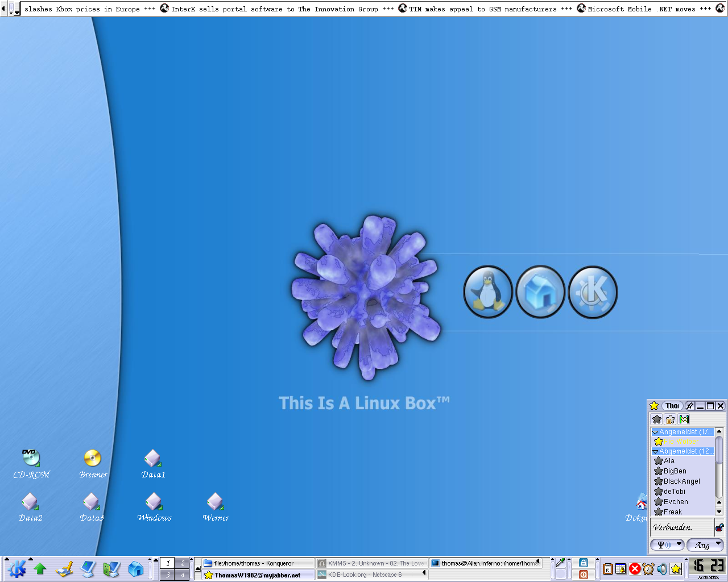Click the round home-folder button on the wallpaper
The height and width of the screenshot is (582, 728).
tap(540, 292)
